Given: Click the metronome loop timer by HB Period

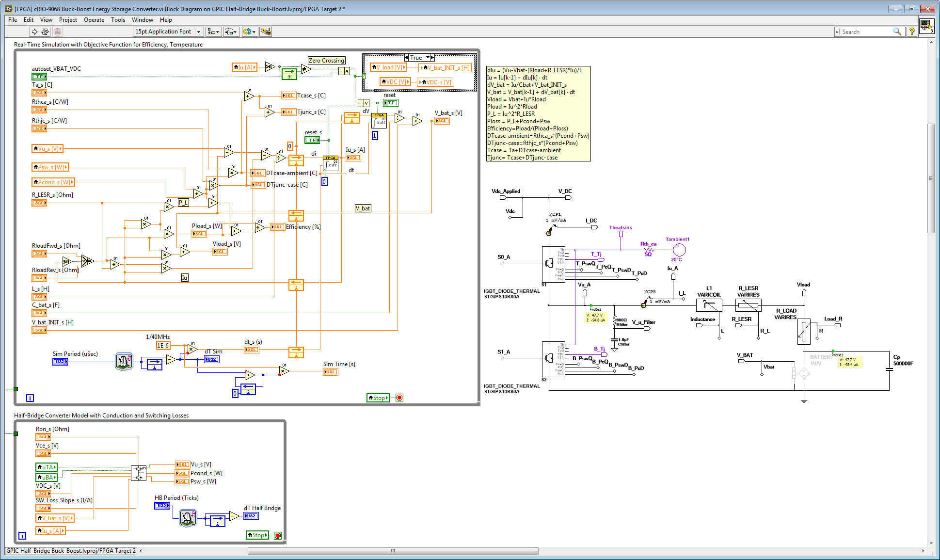Looking at the screenshot, I should click(x=188, y=518).
